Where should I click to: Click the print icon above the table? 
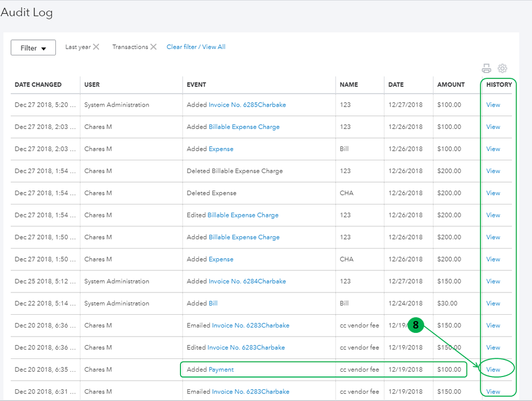click(x=486, y=68)
